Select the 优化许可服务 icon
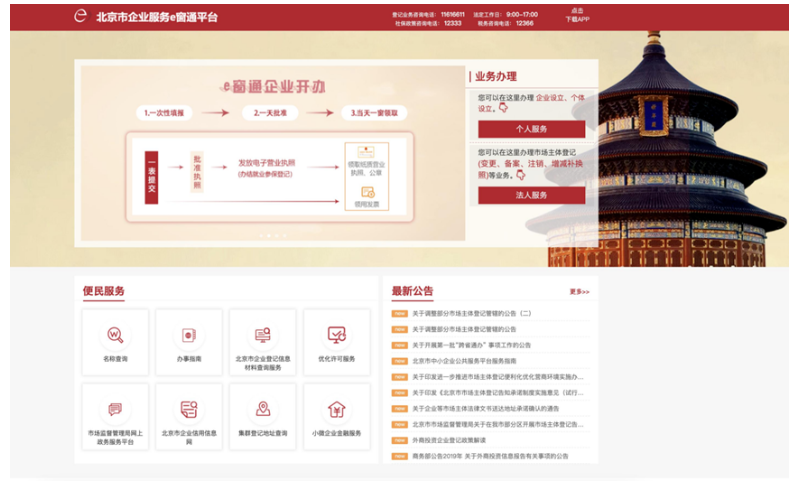 [x=337, y=336]
